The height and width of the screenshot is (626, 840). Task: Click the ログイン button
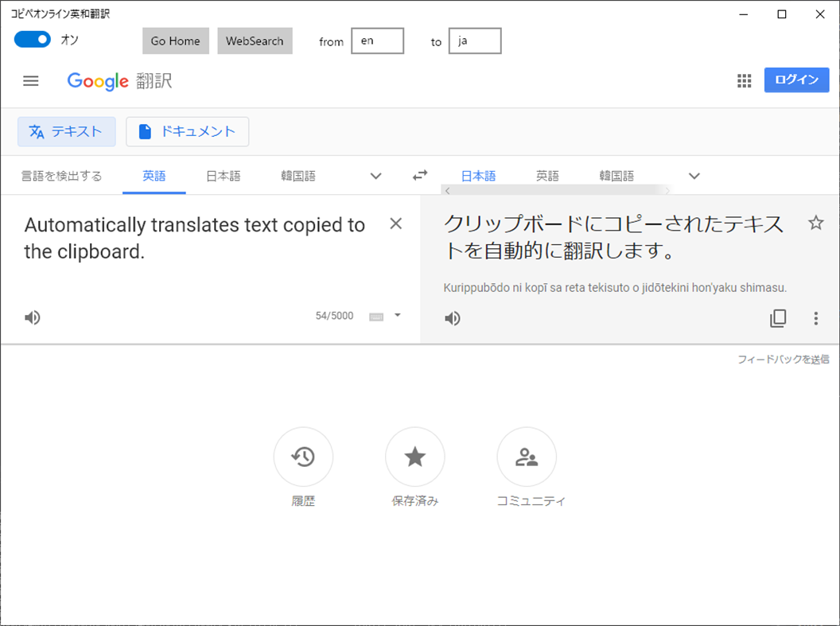(x=796, y=80)
